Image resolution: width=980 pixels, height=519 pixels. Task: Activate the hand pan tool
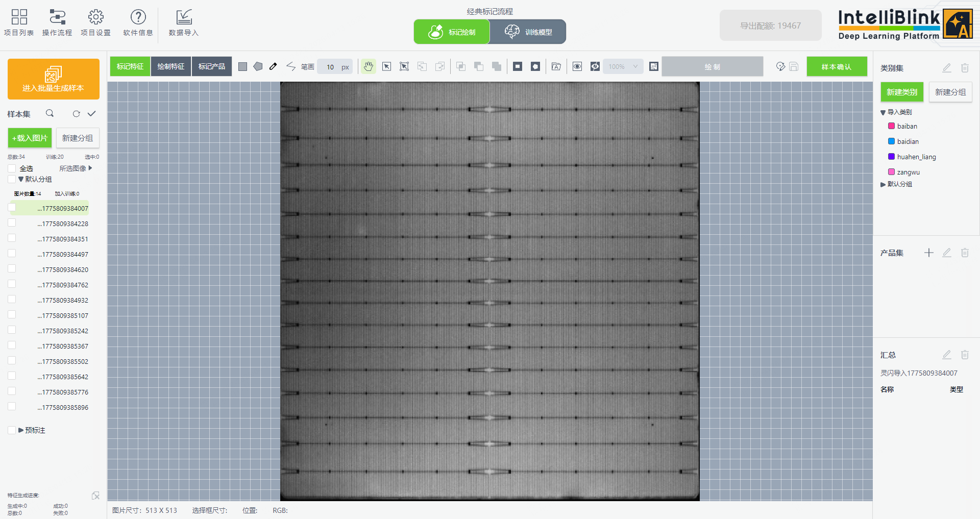tap(368, 67)
